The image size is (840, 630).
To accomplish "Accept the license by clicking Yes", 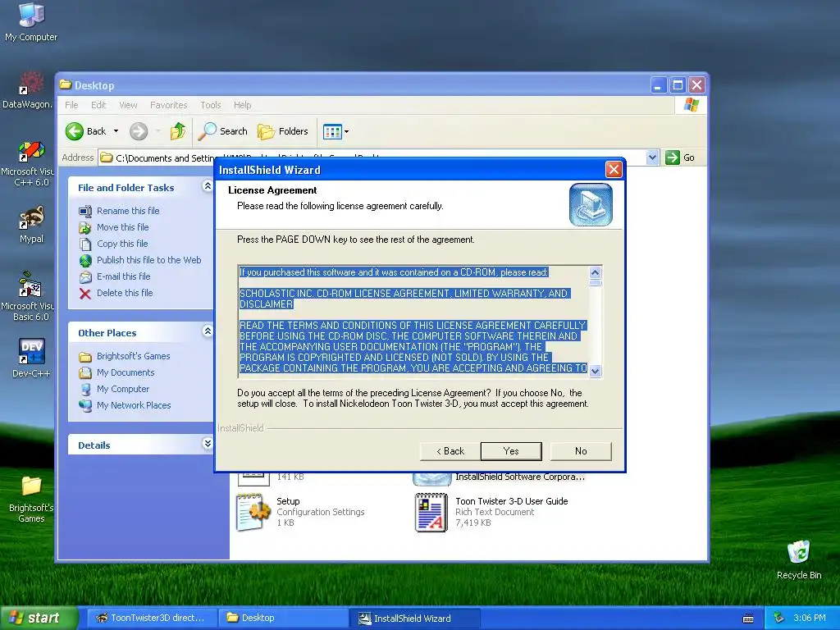I will (x=511, y=451).
